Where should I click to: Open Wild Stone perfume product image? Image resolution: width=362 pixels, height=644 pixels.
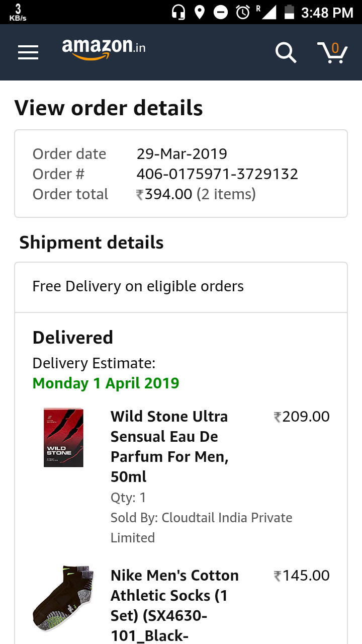[x=63, y=437]
